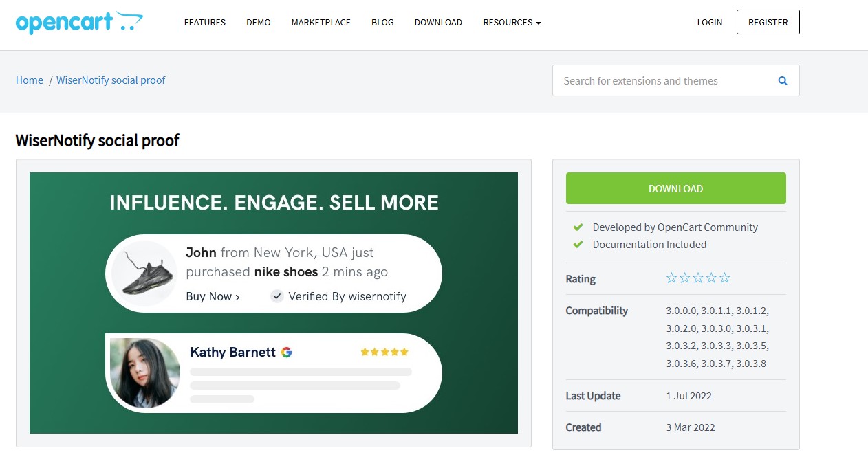Open the WiserNotify banner image
The height and width of the screenshot is (457, 868).
point(274,303)
